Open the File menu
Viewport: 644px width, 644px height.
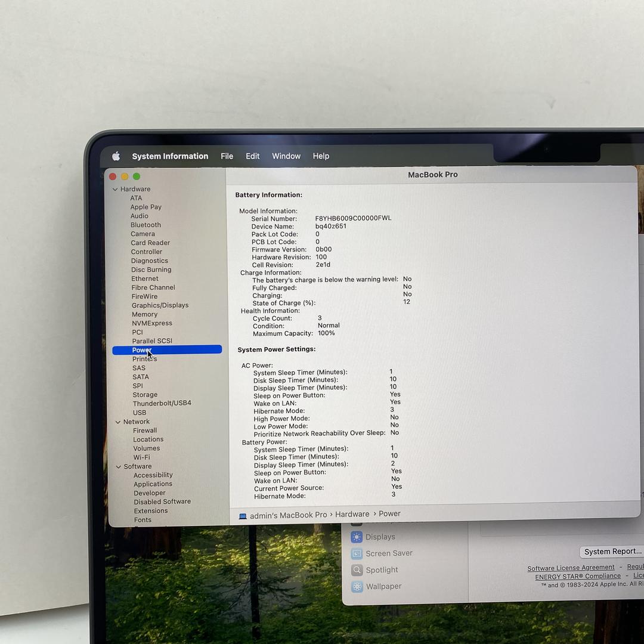(x=227, y=156)
